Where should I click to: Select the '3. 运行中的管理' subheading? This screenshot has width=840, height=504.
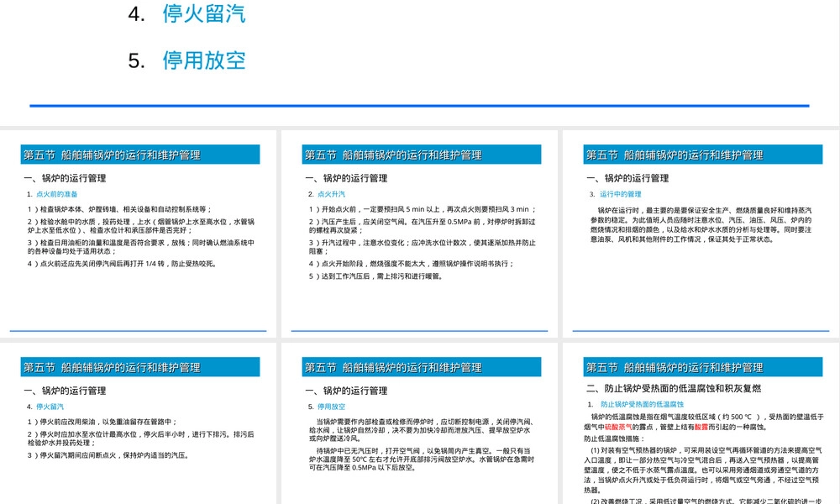pyautogui.click(x=615, y=194)
